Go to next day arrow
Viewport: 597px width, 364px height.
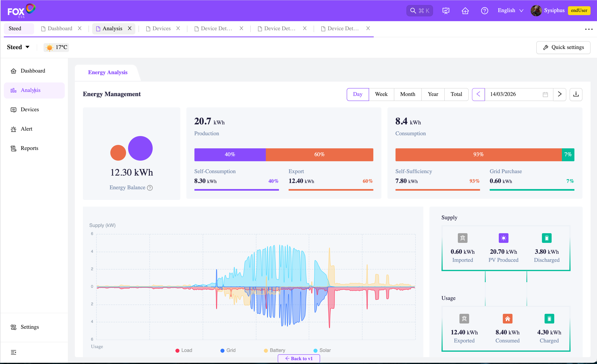[x=559, y=94]
